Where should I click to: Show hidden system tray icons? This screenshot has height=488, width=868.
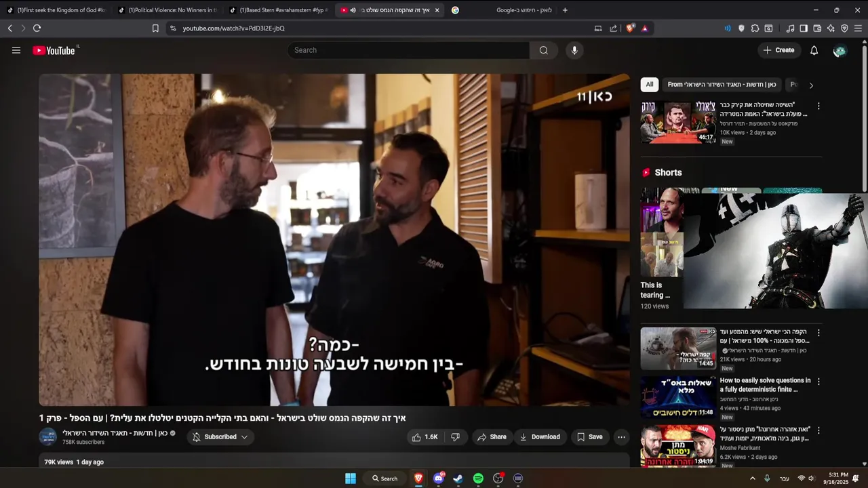pyautogui.click(x=752, y=479)
